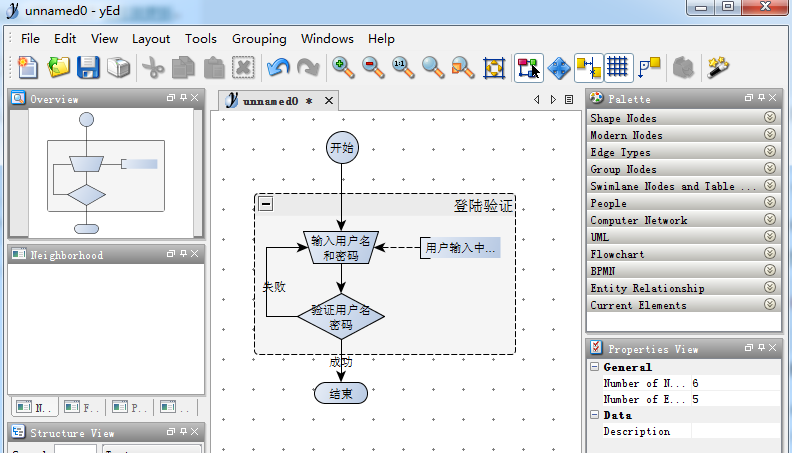Expand the Computer Network palette section

[684, 220]
